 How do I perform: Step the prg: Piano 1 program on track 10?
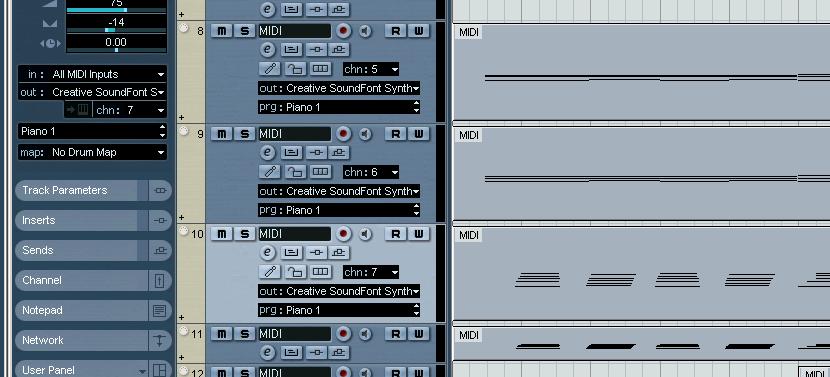(x=416, y=310)
